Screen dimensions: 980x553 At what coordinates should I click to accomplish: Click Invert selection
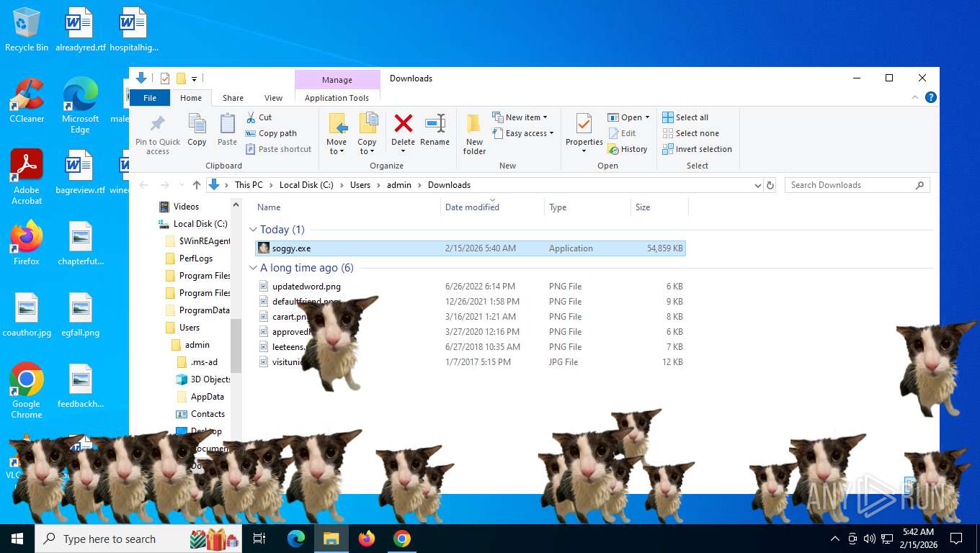[697, 149]
